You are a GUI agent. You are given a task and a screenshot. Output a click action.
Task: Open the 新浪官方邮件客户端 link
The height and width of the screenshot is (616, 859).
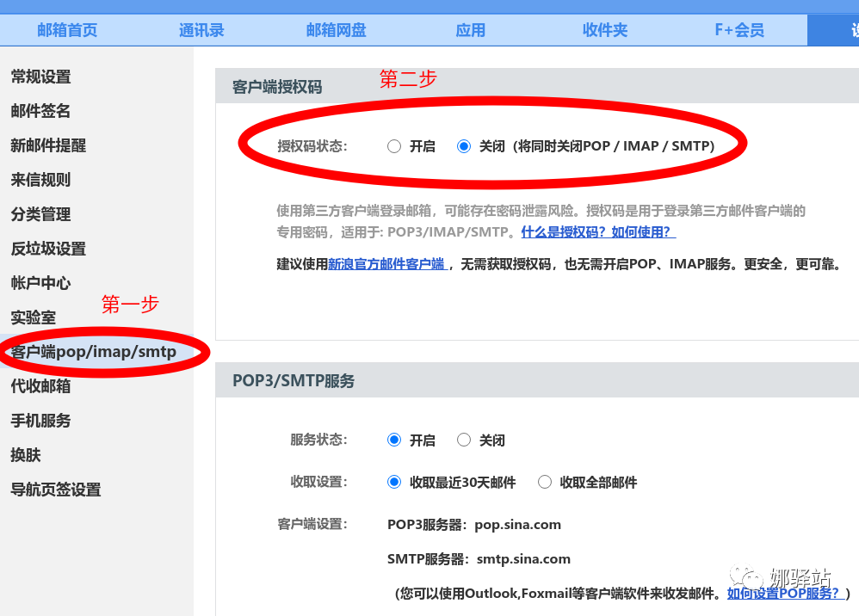386,264
